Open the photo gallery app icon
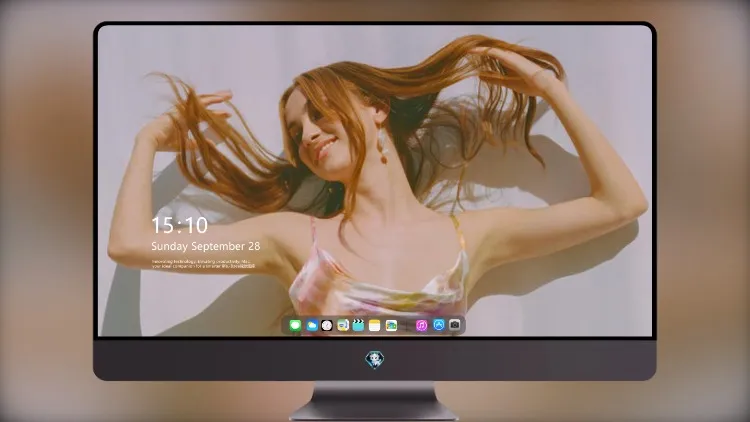 tap(391, 326)
